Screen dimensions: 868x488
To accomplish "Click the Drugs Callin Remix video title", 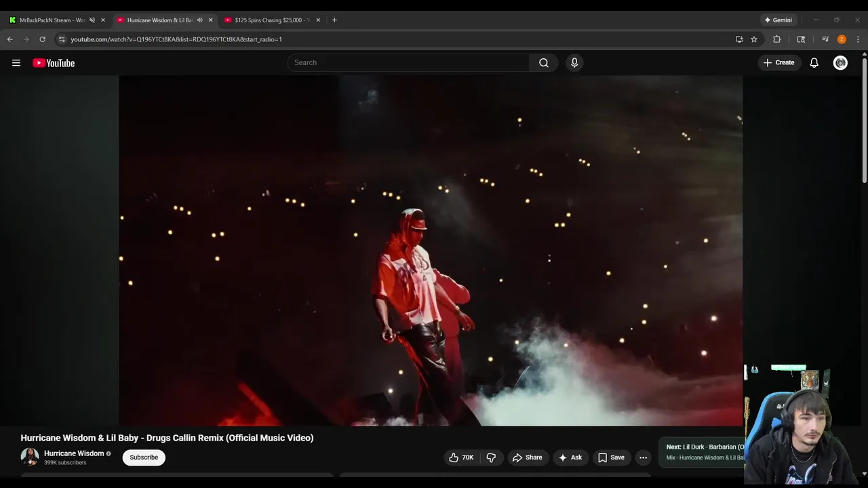I will click(x=167, y=438).
